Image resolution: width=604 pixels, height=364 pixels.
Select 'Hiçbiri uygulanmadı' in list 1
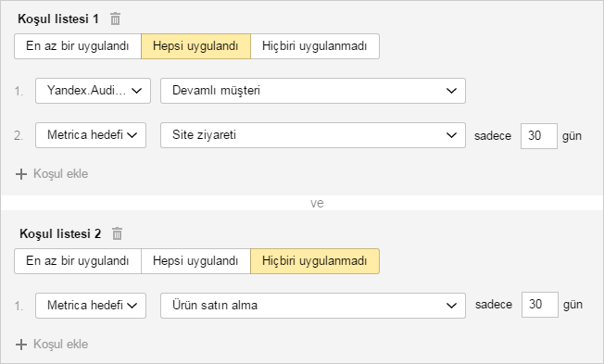click(x=315, y=46)
